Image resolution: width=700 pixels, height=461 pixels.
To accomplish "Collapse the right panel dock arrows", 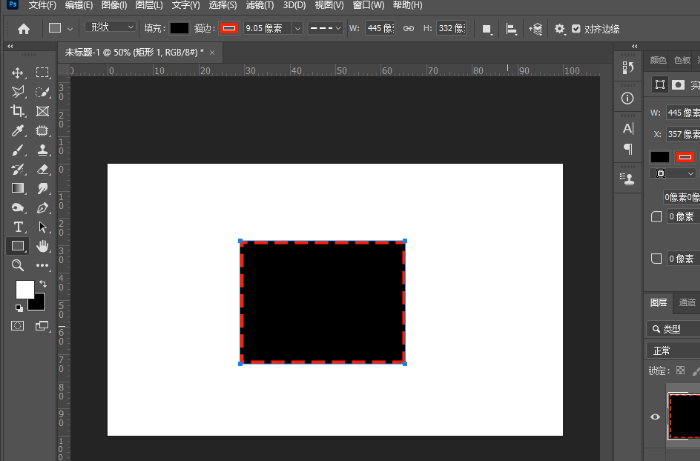I will pyautogui.click(x=634, y=46).
